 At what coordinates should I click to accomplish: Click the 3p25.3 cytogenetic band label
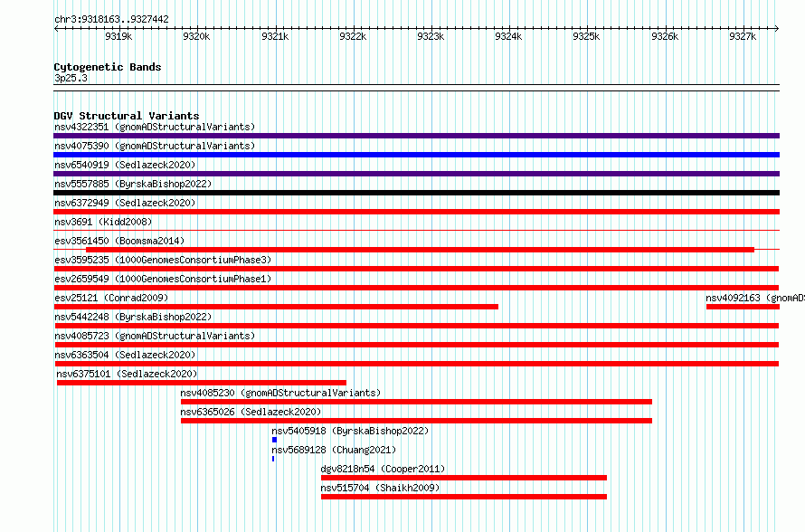coord(71,78)
